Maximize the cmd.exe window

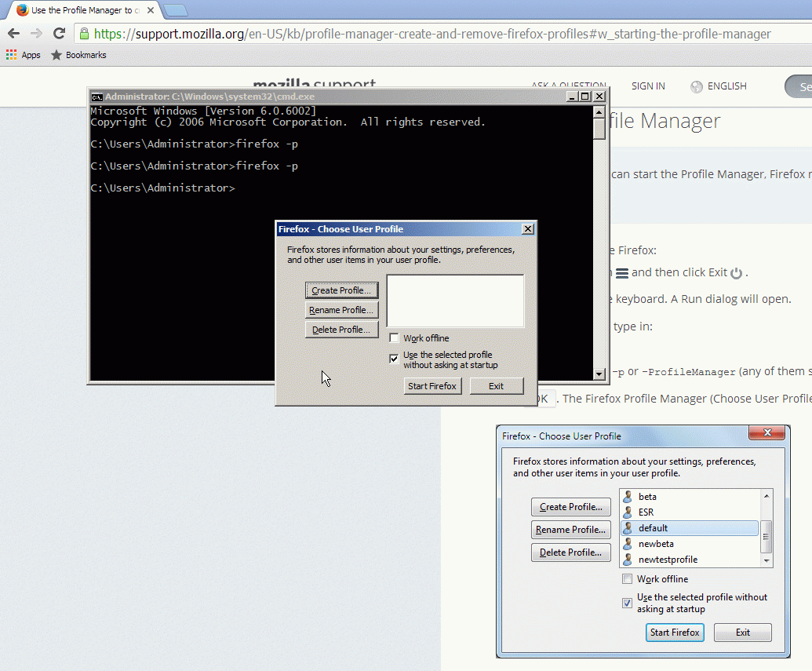click(x=585, y=97)
